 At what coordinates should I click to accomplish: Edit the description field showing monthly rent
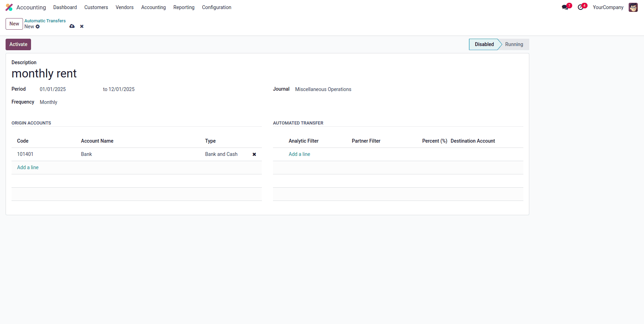pos(44,74)
